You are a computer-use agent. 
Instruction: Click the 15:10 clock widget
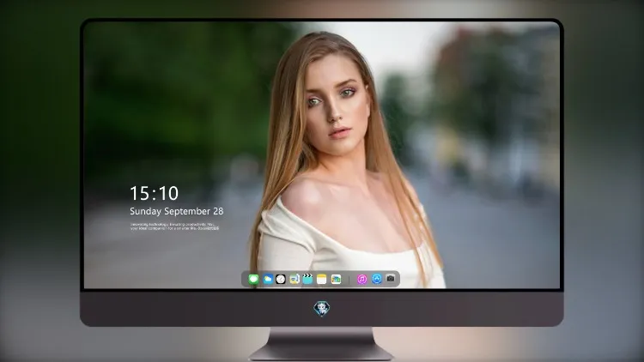[x=154, y=193]
